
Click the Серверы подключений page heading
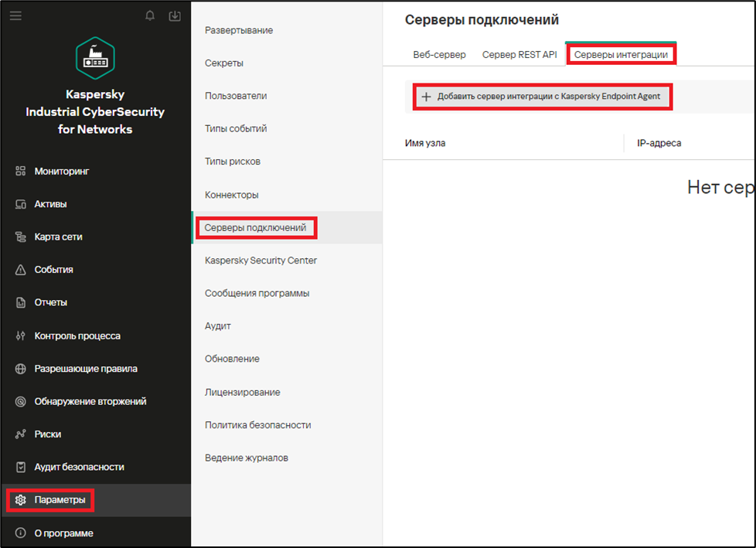coord(482,20)
